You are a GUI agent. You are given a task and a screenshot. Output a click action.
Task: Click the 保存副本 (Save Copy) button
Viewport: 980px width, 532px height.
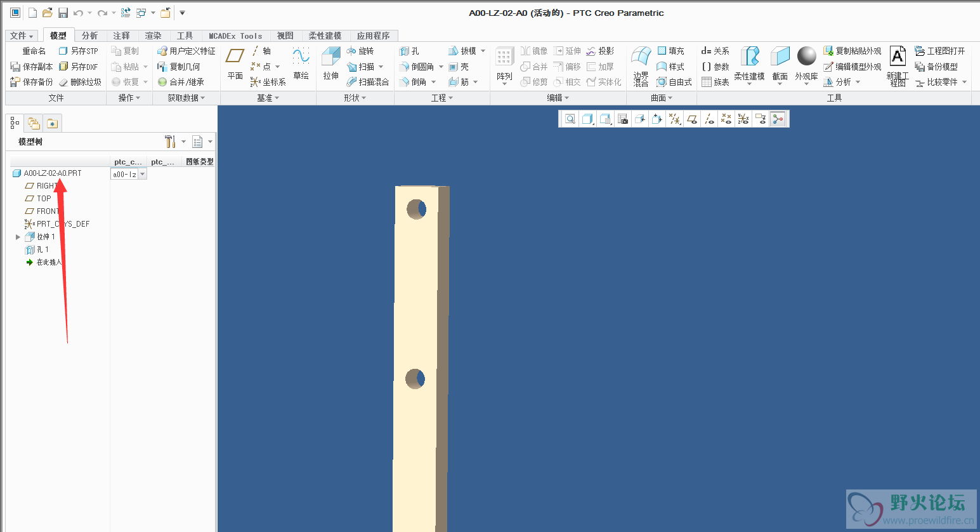pyautogui.click(x=32, y=67)
